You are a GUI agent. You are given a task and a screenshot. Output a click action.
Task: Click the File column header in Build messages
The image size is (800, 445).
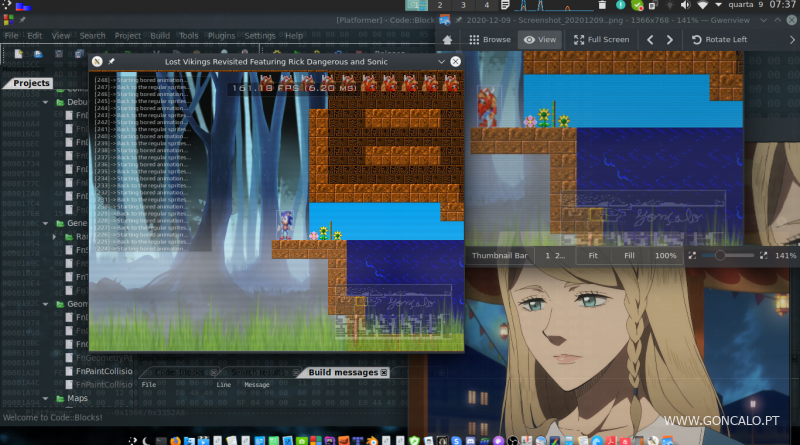coord(148,385)
